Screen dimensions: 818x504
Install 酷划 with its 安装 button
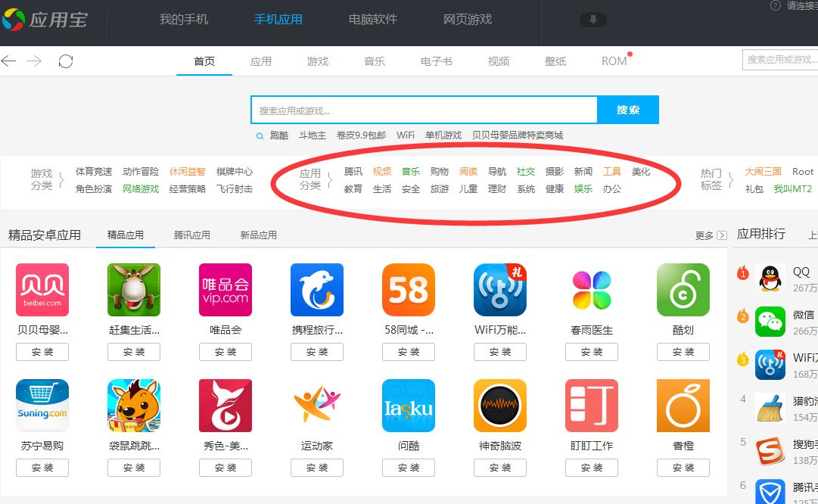(x=683, y=352)
